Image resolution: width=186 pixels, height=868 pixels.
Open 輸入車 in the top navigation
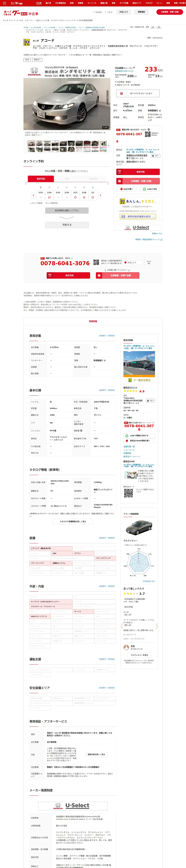coord(48,3)
